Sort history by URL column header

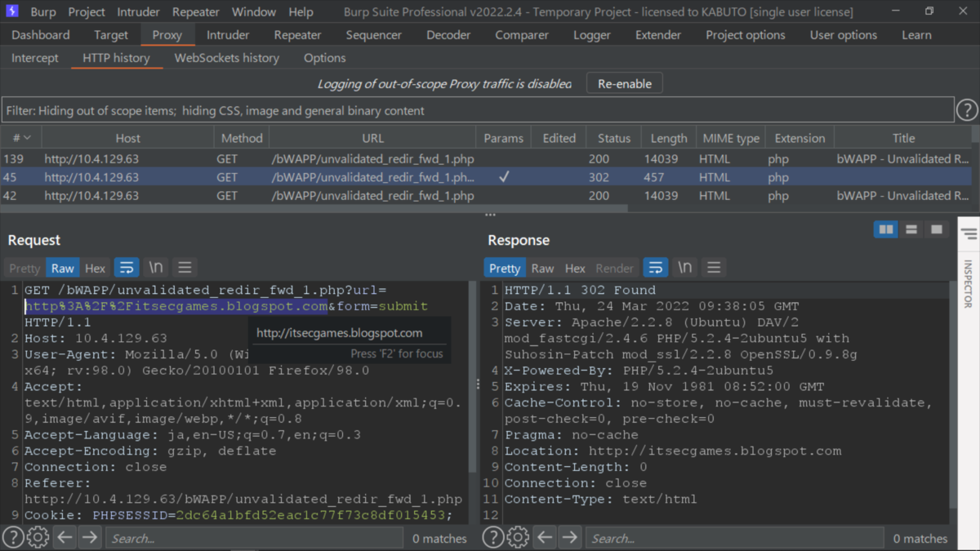pos(372,138)
